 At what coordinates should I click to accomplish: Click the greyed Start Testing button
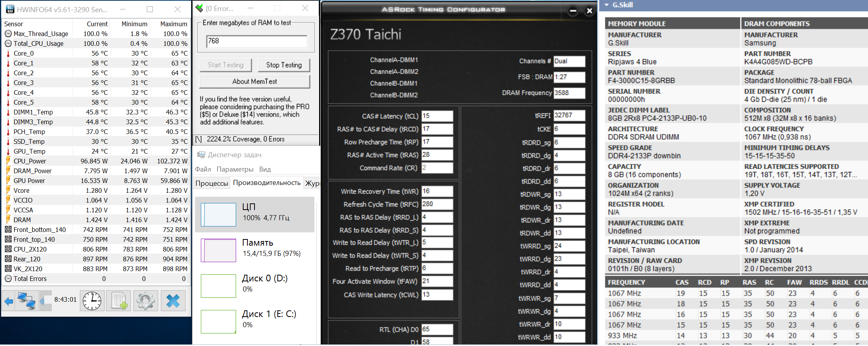pyautogui.click(x=226, y=65)
